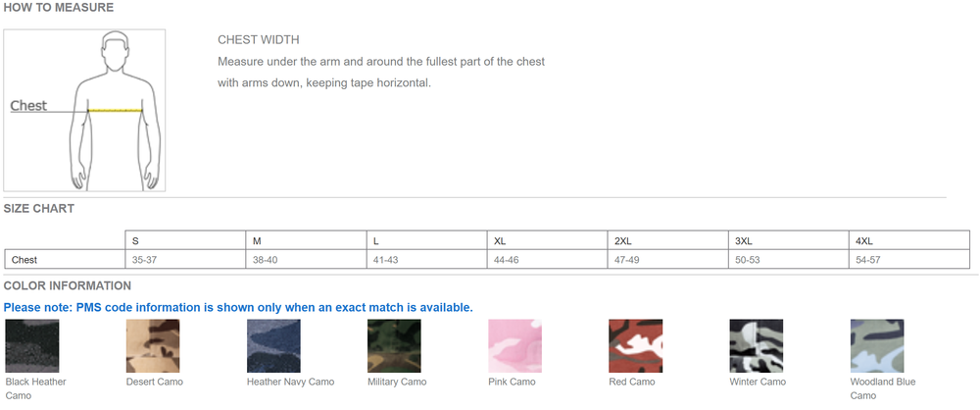
Task: Select the Woodland Blue Camo swatch
Action: coord(876,345)
